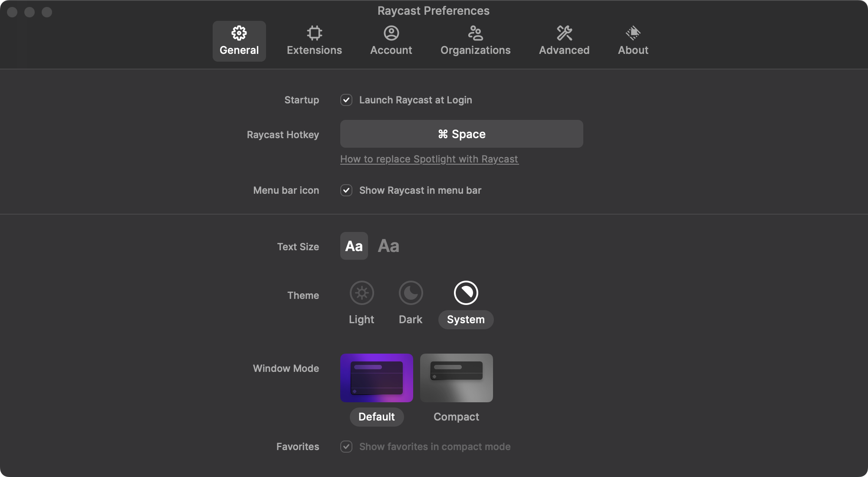
Task: Toggle Show favorites in compact mode checkbox
Action: (x=346, y=447)
